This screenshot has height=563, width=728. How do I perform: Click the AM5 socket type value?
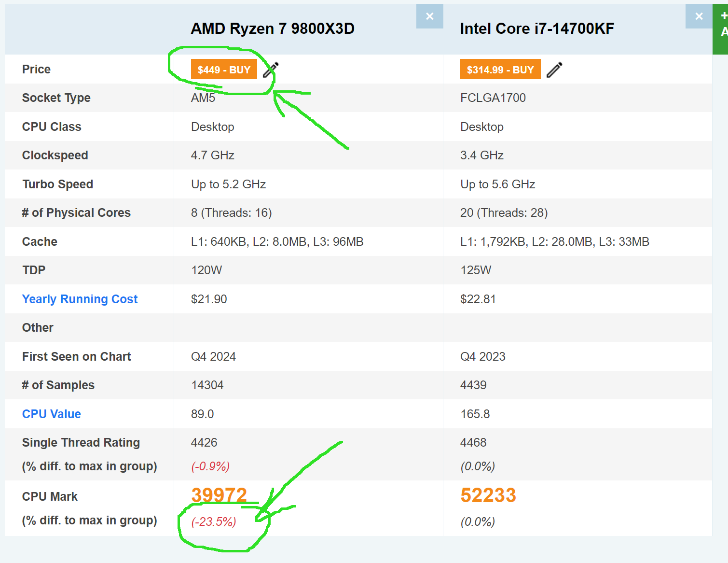203,98
